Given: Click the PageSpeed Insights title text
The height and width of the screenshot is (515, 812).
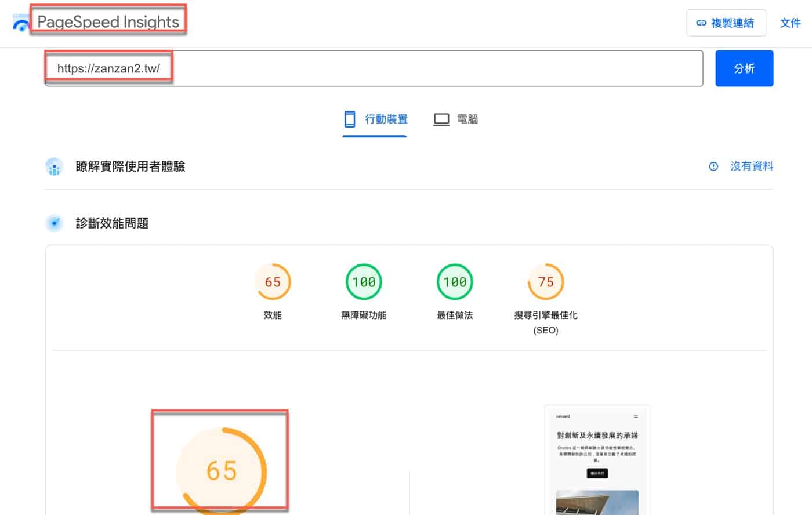Looking at the screenshot, I should click(x=108, y=22).
